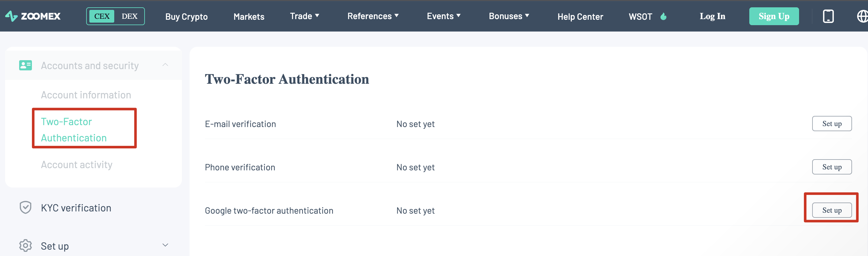Switch to DEX mode
Viewport: 868px width, 256px height.
tap(129, 16)
